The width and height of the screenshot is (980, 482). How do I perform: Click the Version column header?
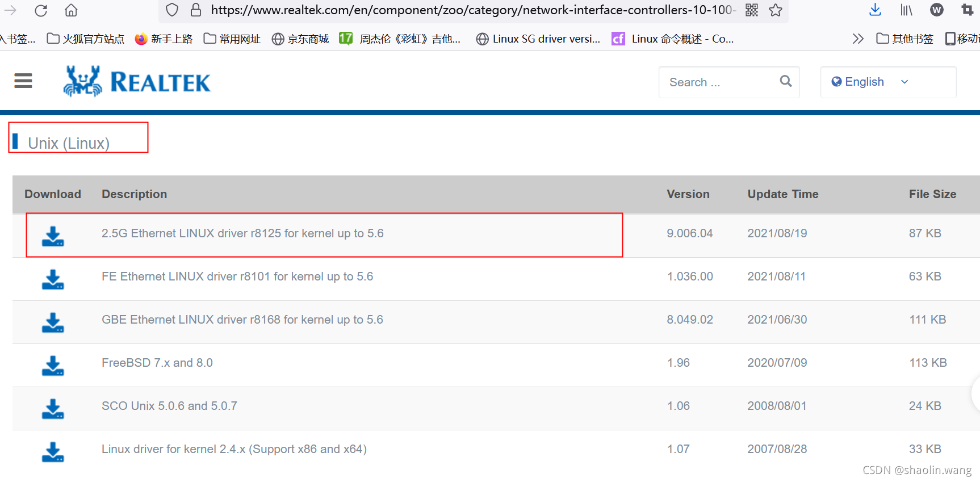688,194
